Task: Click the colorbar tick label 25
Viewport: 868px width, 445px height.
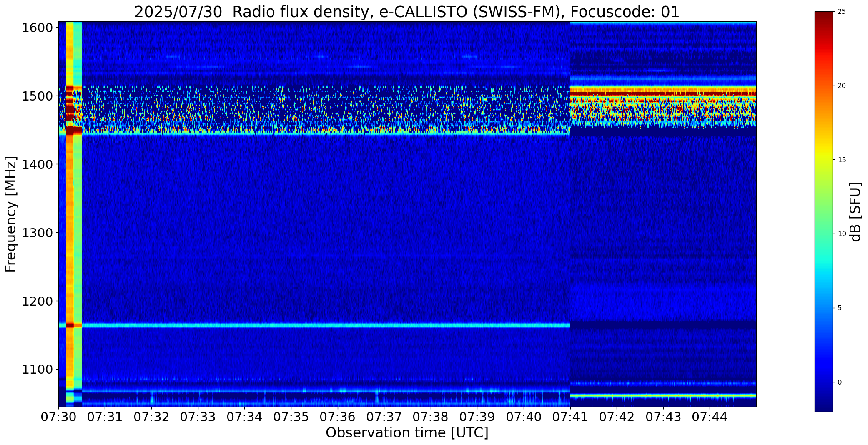Action: [x=841, y=12]
